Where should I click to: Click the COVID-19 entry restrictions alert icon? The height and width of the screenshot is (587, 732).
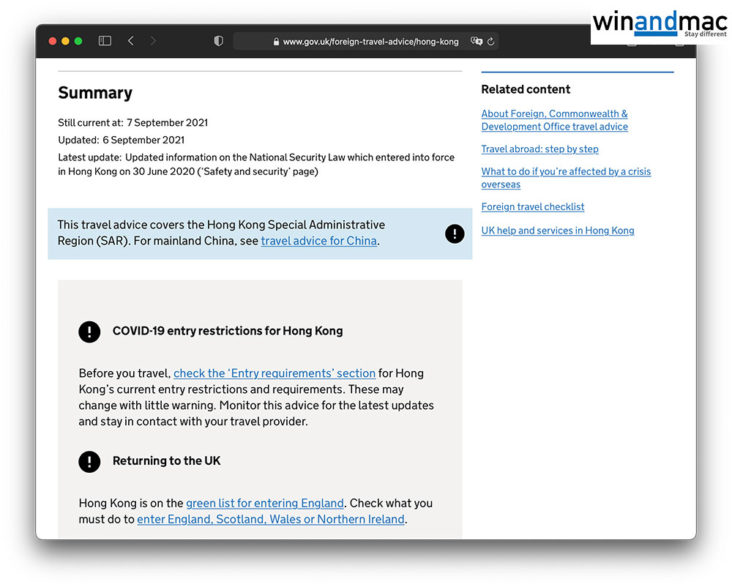(x=90, y=331)
